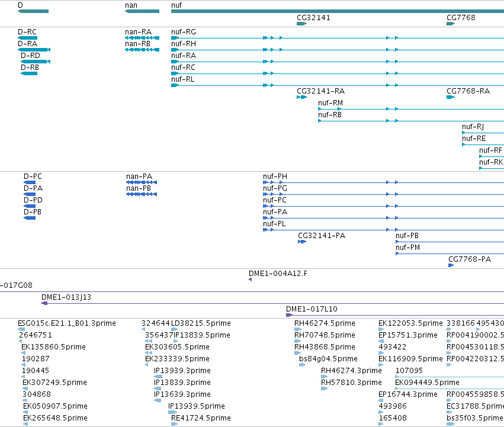Click the nuf-RL transcript label

(183, 79)
